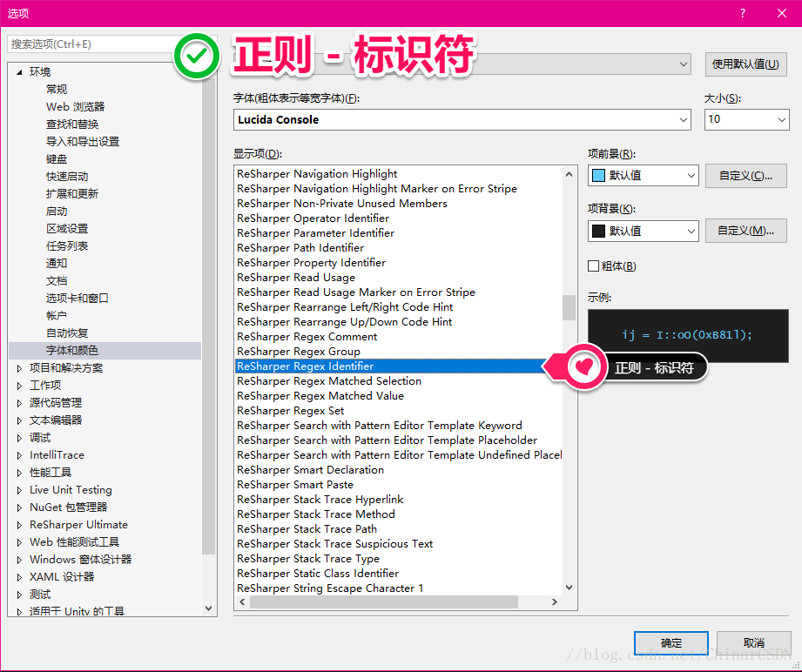Expand the NuGet 包管理器 node
The image size is (802, 672).
click(19, 507)
